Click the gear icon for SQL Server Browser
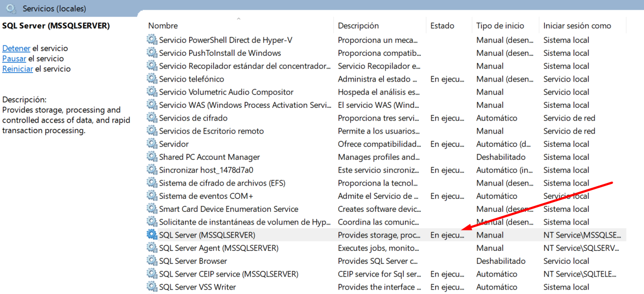 point(152,261)
